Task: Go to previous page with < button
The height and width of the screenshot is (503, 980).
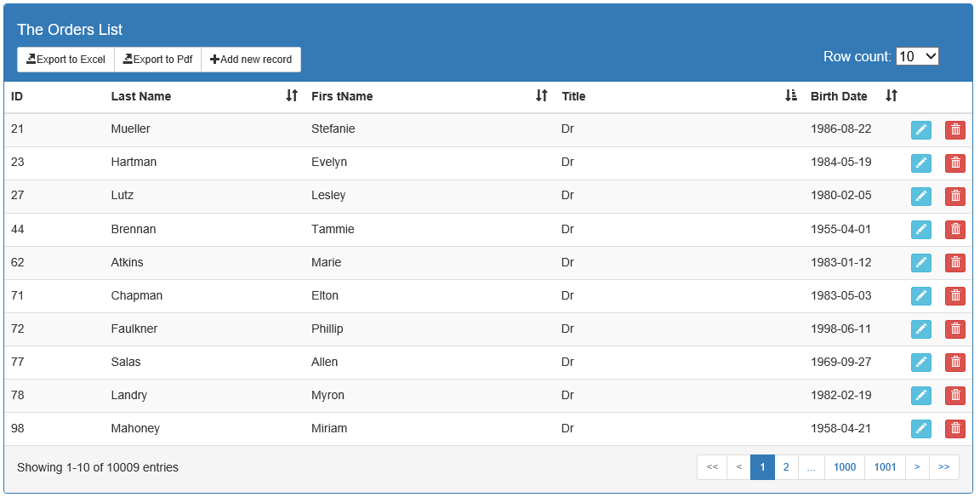Action: (x=738, y=467)
